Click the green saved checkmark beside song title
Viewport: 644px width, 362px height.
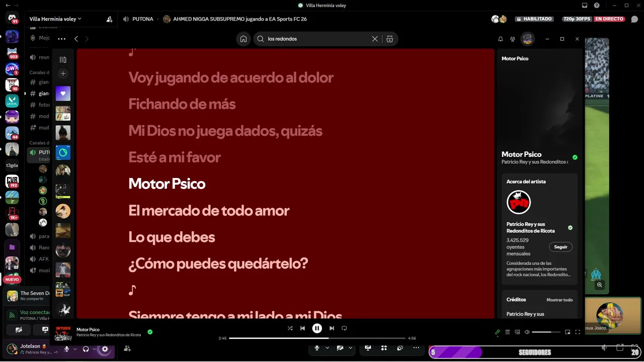point(150,332)
